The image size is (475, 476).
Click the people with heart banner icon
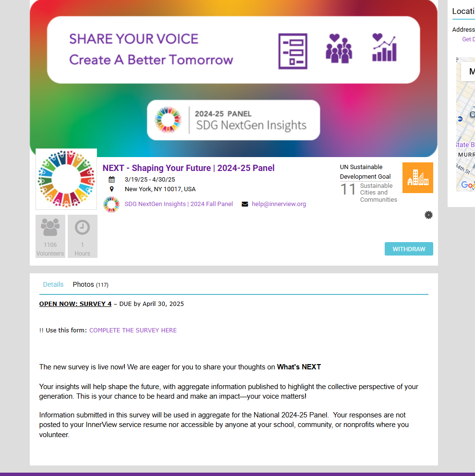[339, 49]
